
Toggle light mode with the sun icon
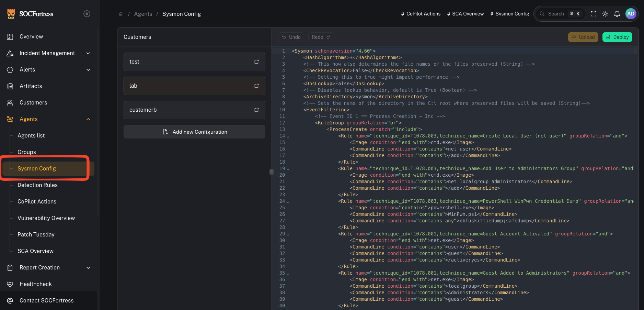(x=605, y=14)
